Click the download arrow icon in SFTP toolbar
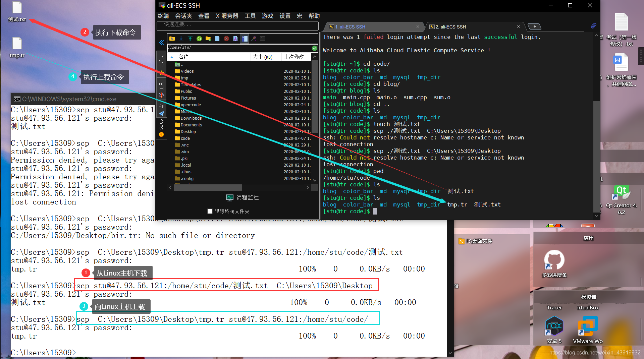Viewport: 644px width, 359px height. click(x=181, y=39)
